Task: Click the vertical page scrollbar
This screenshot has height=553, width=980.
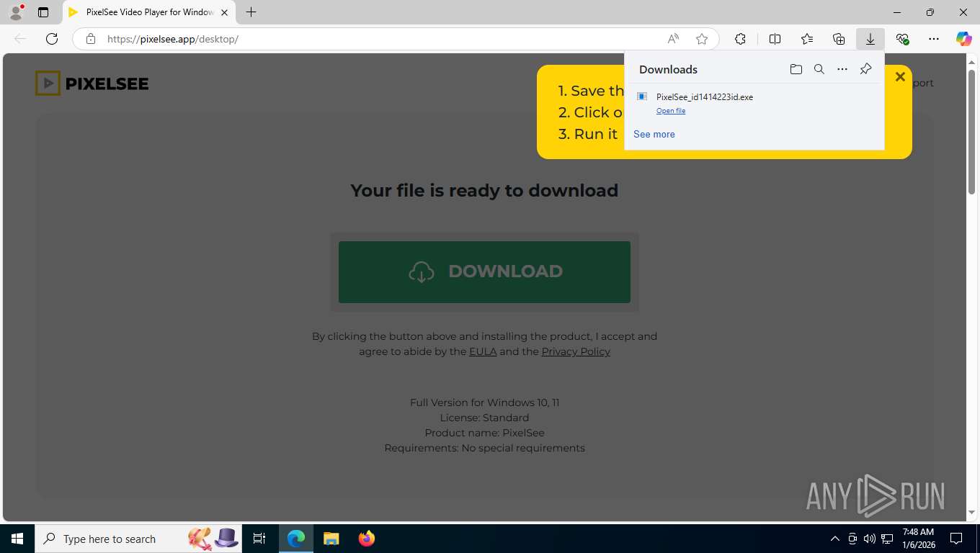Action: click(972, 131)
